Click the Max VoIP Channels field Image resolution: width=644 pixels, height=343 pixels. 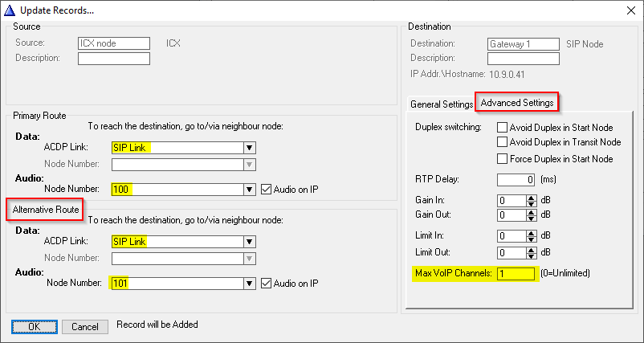516,274
